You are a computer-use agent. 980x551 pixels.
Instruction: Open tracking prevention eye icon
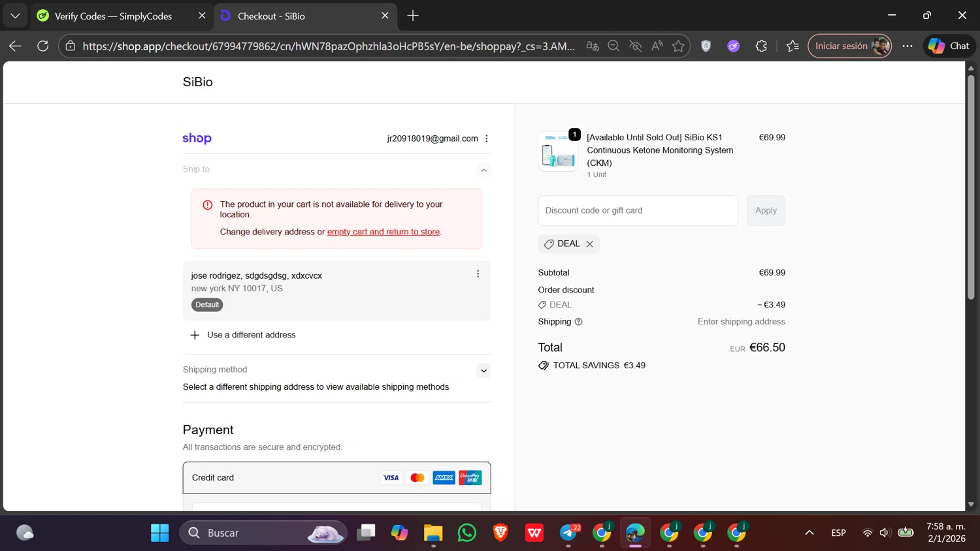click(x=635, y=46)
